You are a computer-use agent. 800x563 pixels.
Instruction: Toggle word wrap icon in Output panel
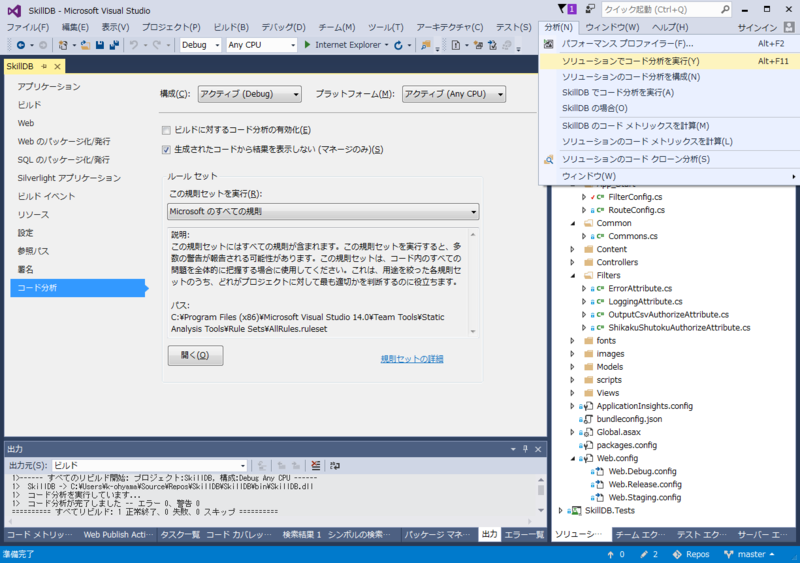[x=335, y=465]
